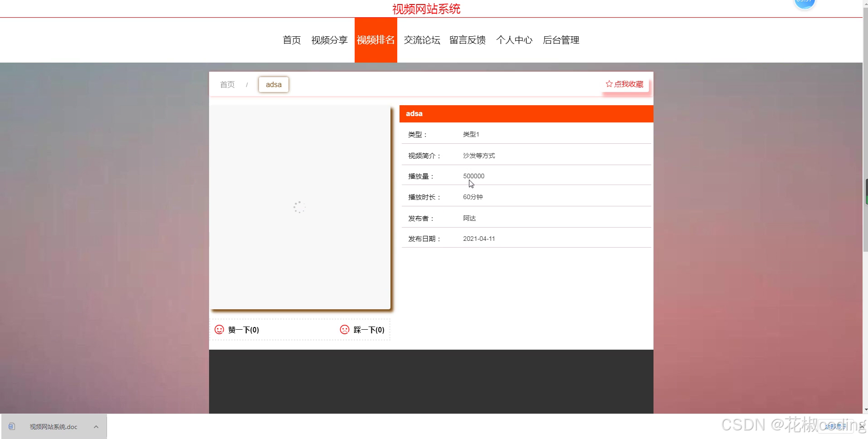Click the smiley icon next to 赞一下
This screenshot has width=868, height=439.
pos(219,330)
